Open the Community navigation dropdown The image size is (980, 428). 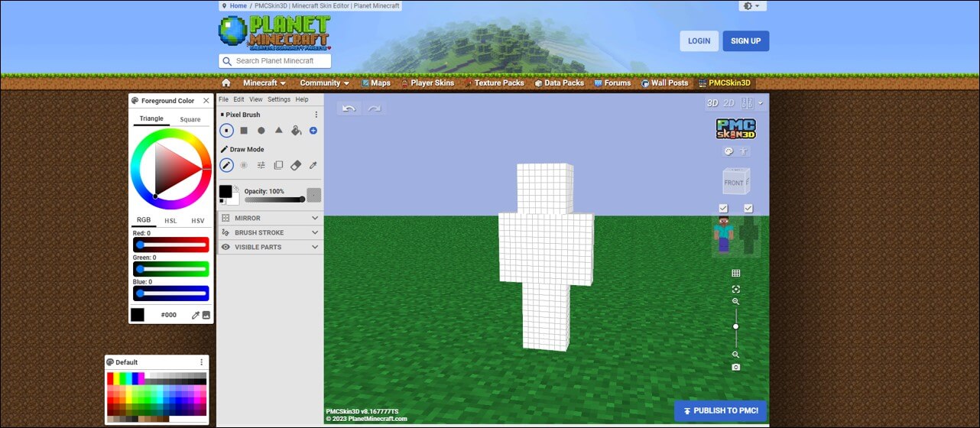pos(324,83)
